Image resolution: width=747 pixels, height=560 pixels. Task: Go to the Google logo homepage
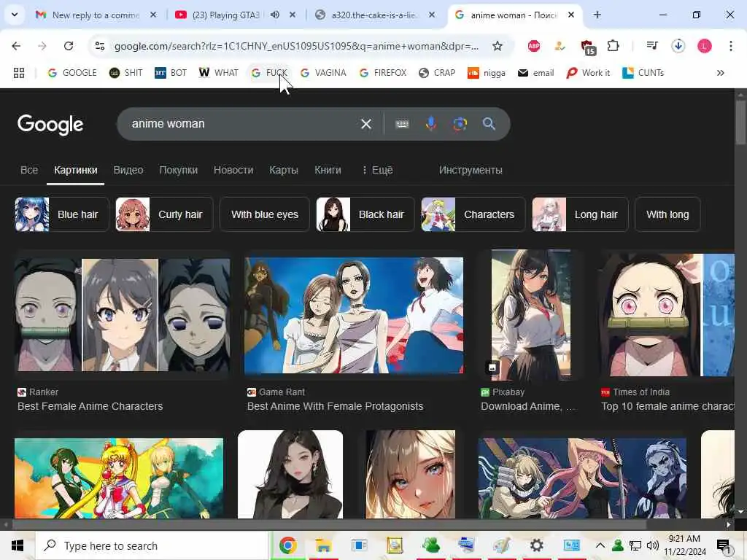click(x=50, y=124)
